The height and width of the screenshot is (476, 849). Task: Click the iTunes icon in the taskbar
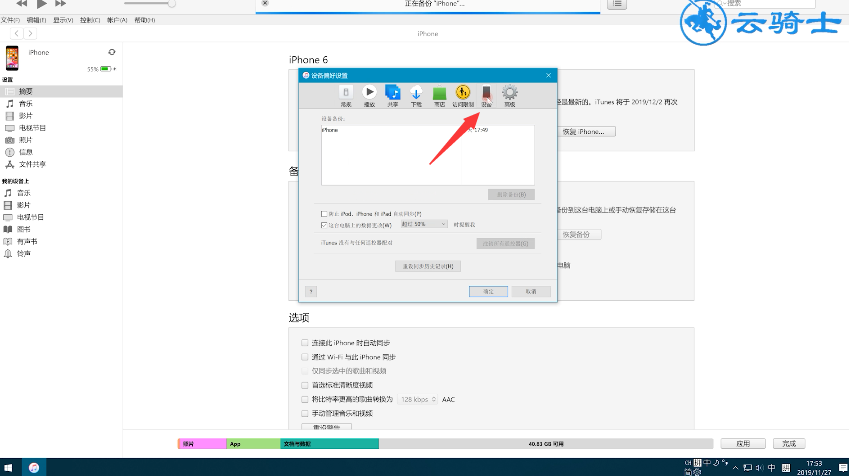coord(34,467)
